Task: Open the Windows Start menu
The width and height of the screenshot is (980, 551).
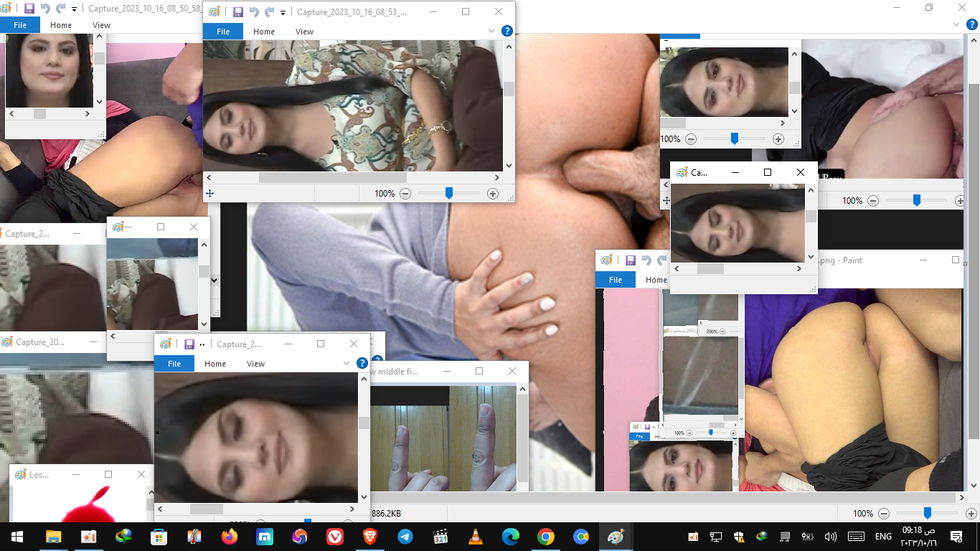Action: coord(17,537)
